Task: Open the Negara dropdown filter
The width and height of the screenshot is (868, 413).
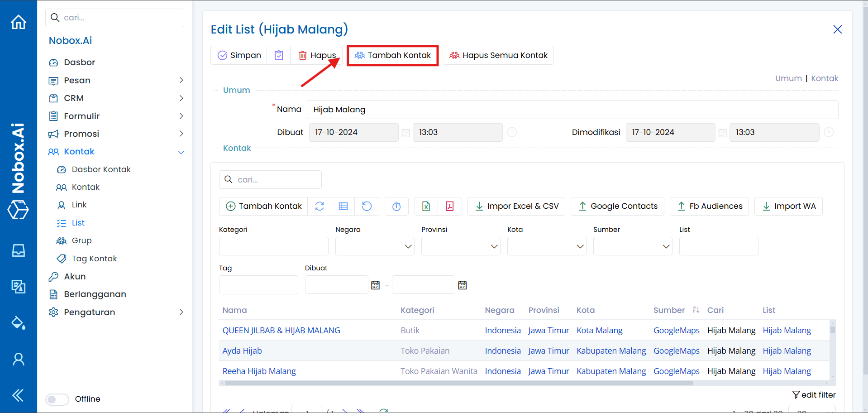Action: tap(375, 246)
